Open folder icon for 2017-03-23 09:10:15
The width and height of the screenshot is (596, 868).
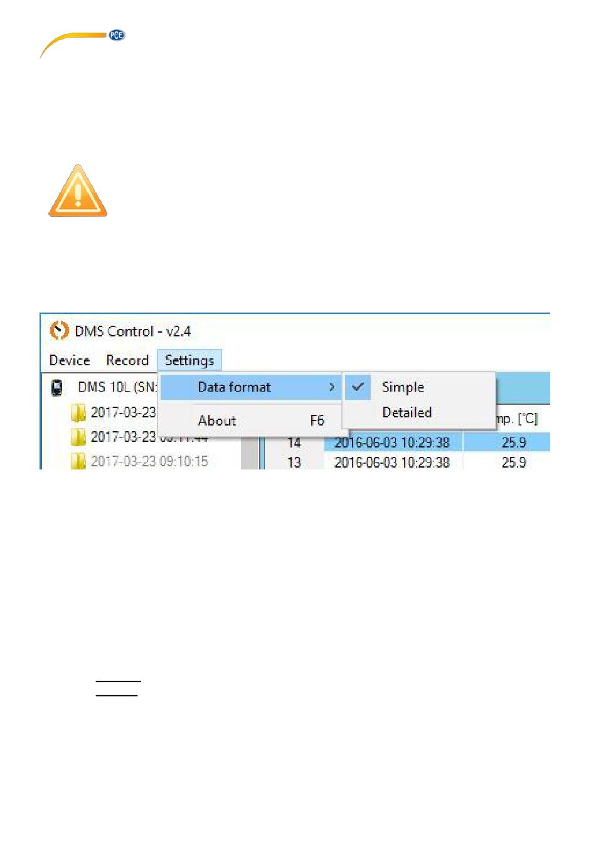coord(78,461)
